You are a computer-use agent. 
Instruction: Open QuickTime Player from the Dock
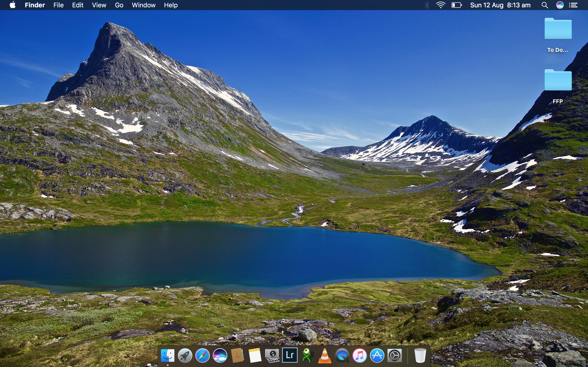click(x=342, y=356)
